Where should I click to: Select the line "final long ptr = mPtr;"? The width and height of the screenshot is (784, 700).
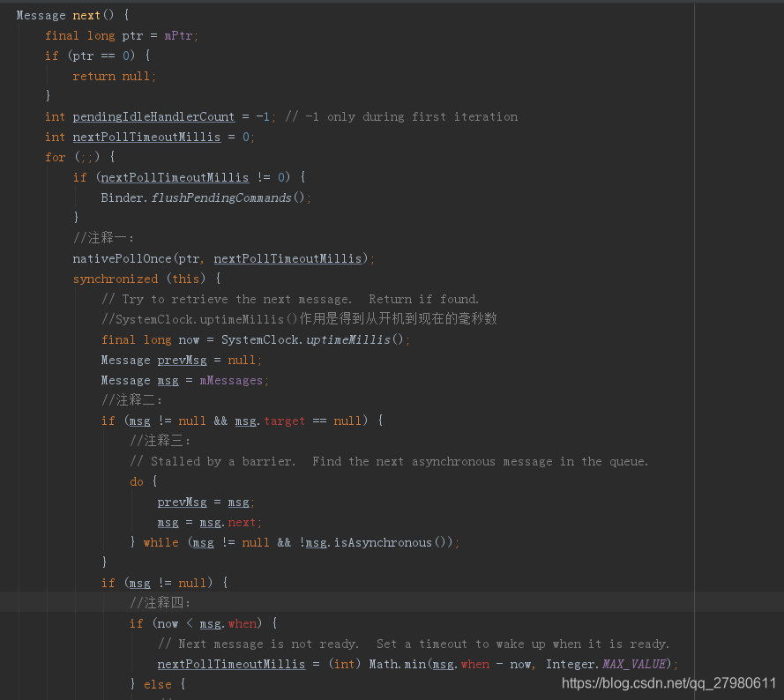[x=122, y=35]
